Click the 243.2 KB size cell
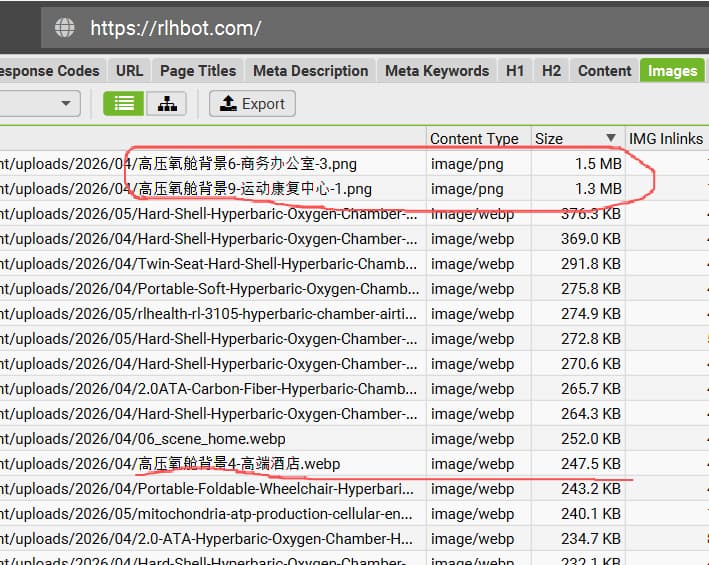Viewport: 709px width, 565px height. coord(578,489)
